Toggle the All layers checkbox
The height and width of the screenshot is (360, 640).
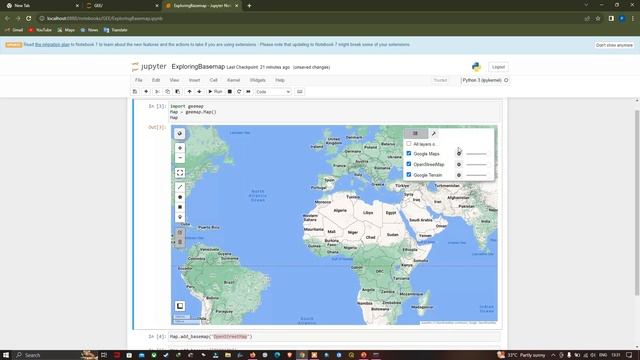tap(409, 144)
